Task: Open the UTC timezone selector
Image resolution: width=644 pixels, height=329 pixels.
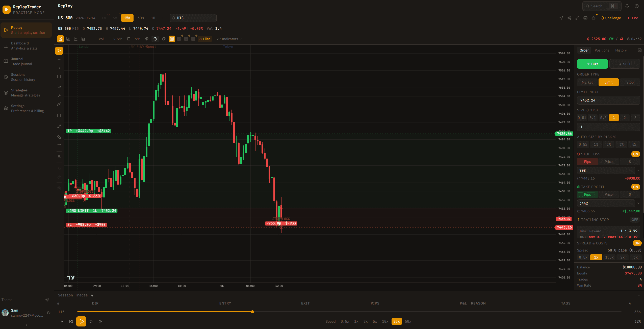Action: 193,18
